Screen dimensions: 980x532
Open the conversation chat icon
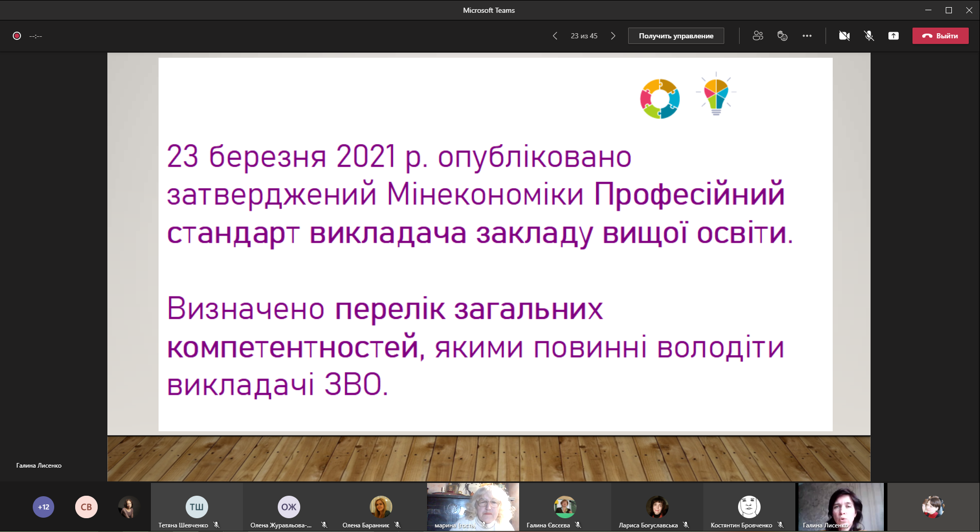(782, 36)
